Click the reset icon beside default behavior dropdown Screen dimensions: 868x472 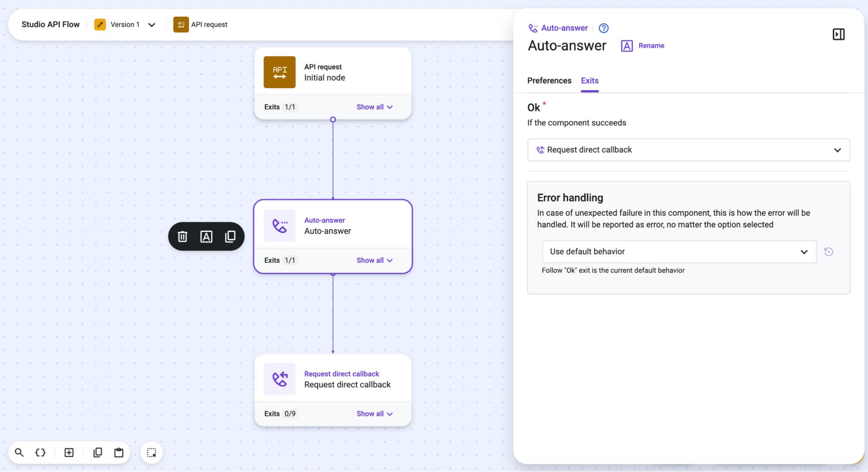pos(828,251)
